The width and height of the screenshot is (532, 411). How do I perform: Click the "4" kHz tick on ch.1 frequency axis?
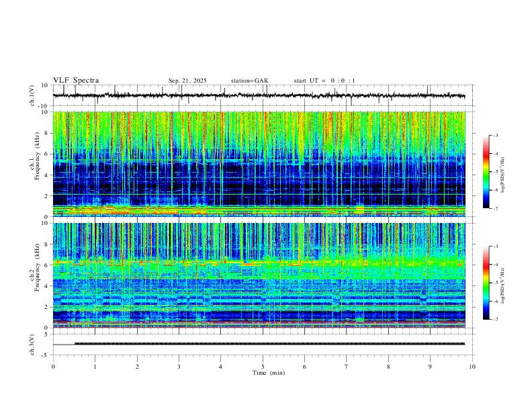[x=46, y=175]
